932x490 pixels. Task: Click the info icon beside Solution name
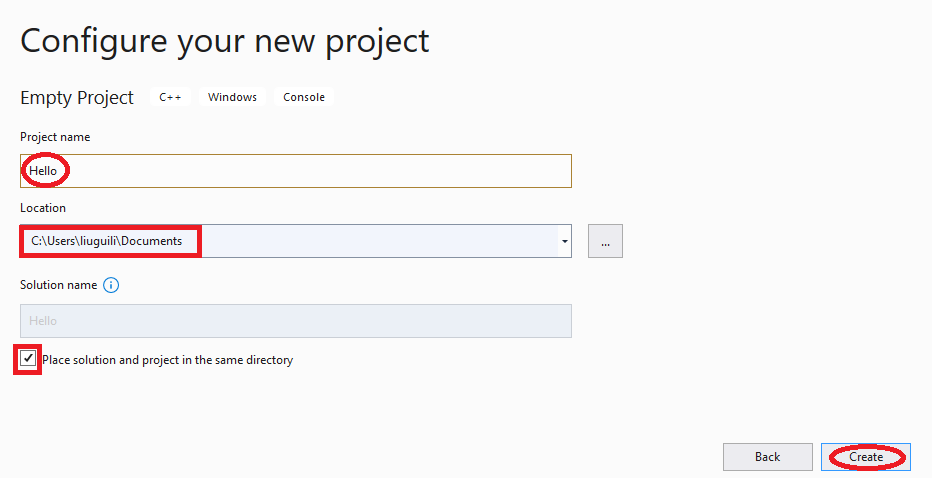pyautogui.click(x=111, y=285)
